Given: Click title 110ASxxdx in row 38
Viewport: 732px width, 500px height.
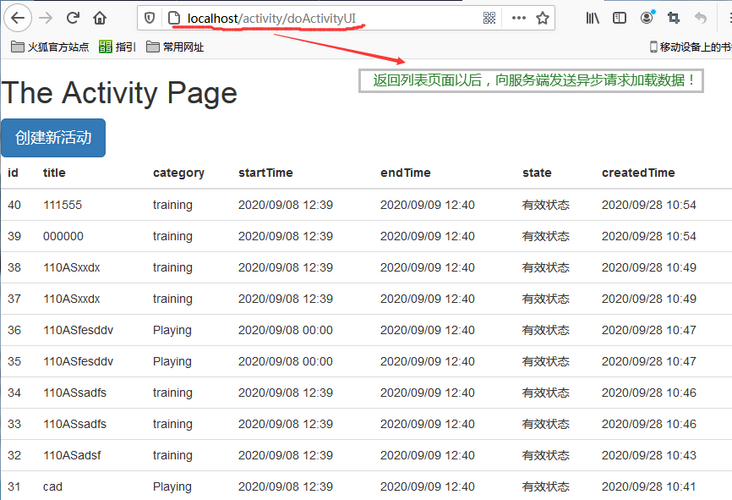Looking at the screenshot, I should click(71, 268).
